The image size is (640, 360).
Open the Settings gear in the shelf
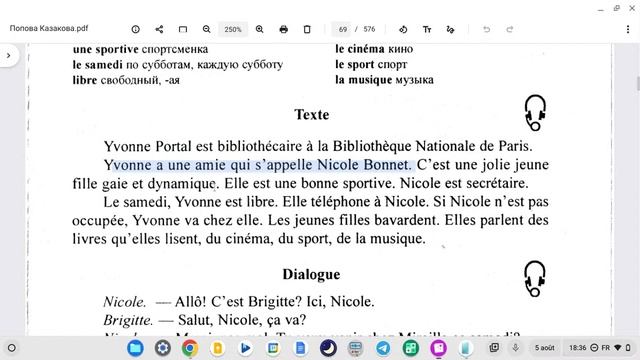pos(162,348)
